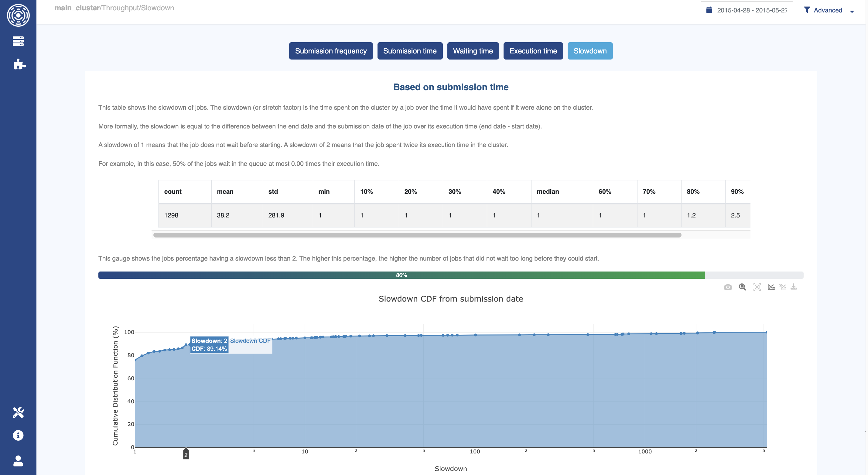868x475 pixels.
Task: Open the user profile sidebar icon
Action: pos(18,461)
